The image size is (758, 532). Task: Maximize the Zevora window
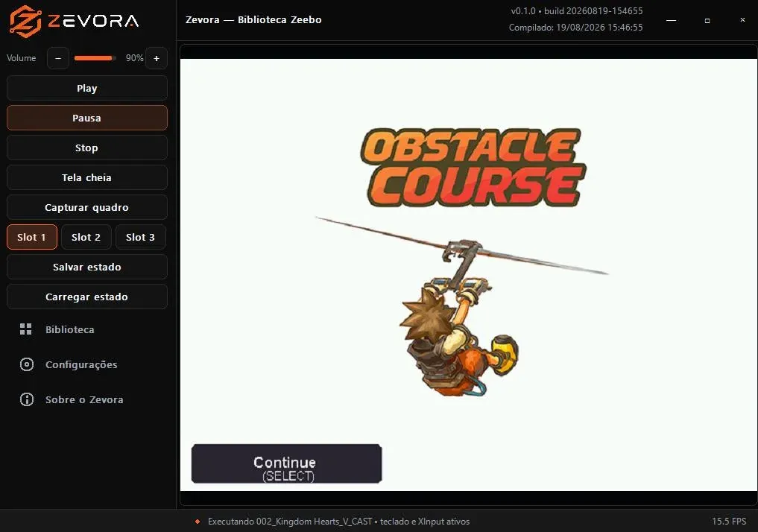pos(707,20)
